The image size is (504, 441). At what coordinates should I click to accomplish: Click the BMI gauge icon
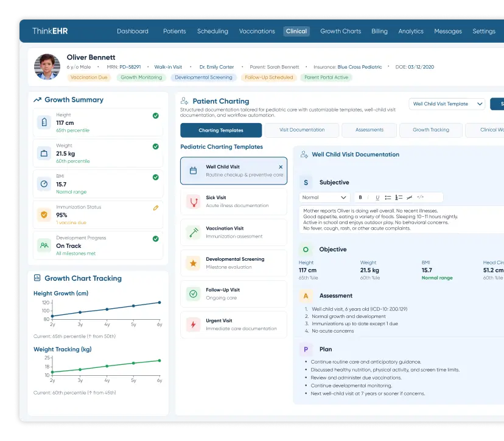point(44,184)
